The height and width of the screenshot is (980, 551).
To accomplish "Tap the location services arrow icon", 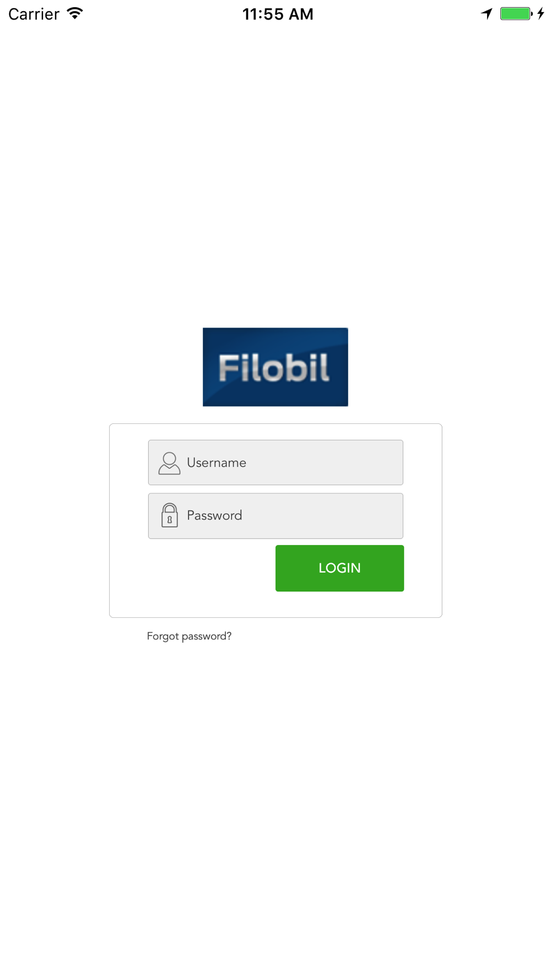I will point(487,13).
